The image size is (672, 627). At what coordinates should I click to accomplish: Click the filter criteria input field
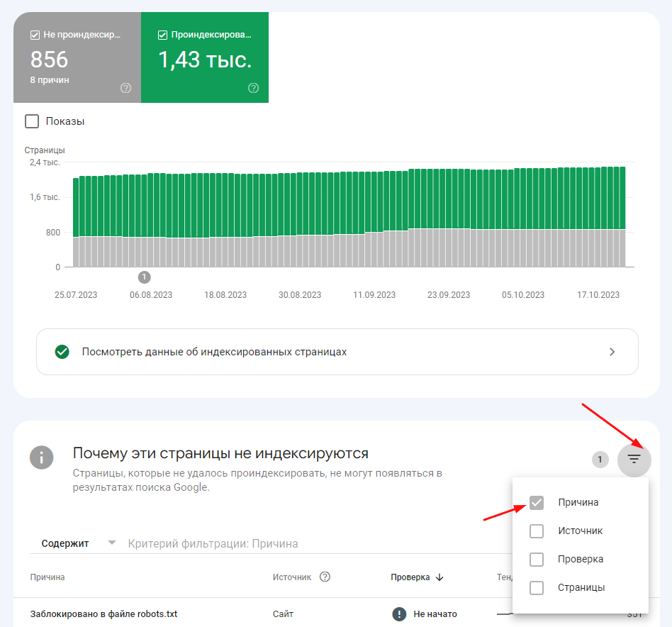point(213,543)
